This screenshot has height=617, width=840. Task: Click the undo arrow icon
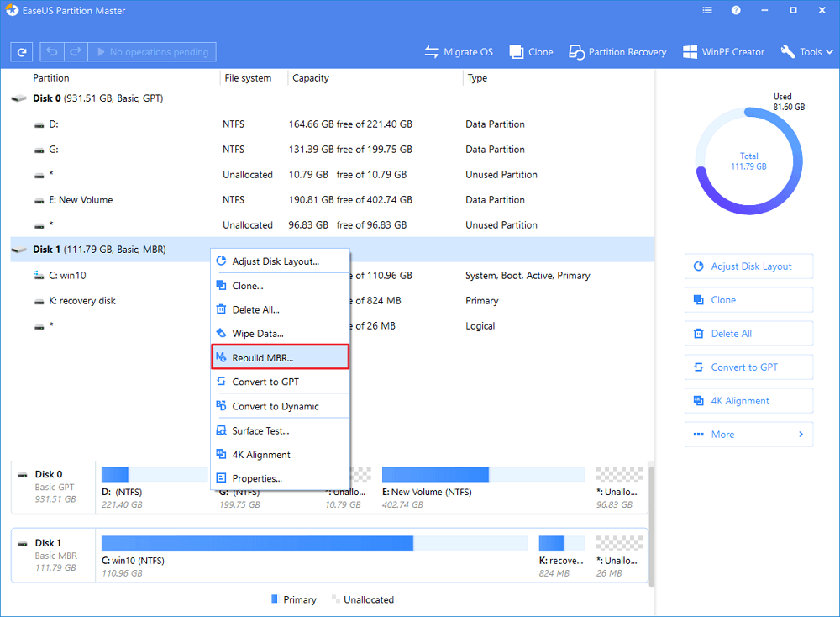(52, 52)
